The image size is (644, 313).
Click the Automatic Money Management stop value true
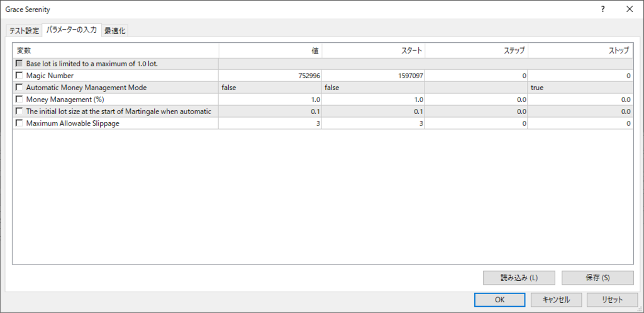click(580, 88)
